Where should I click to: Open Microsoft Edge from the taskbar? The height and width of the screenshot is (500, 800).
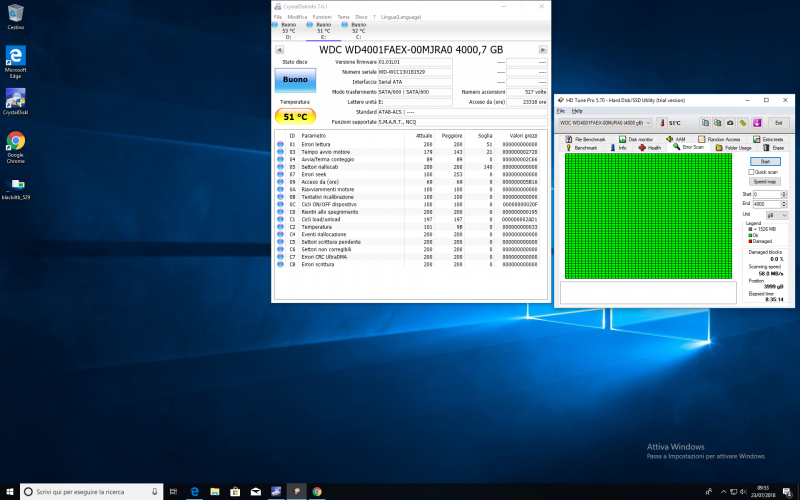pos(194,491)
